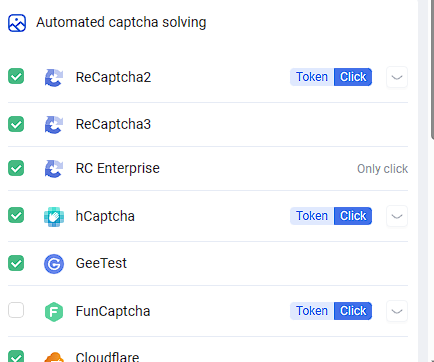Expand the FunCaptcha options chevron
This screenshot has height=362, width=434.
(397, 311)
